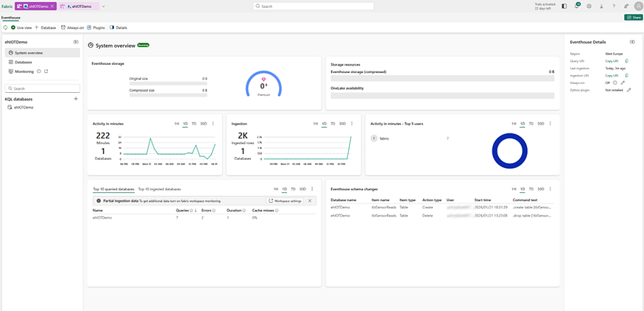
Task: Click the download icon in header
Action: pyautogui.click(x=601, y=6)
